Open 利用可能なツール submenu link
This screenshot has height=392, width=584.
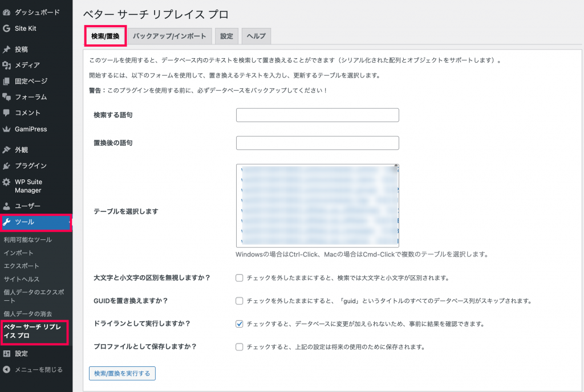(27, 240)
